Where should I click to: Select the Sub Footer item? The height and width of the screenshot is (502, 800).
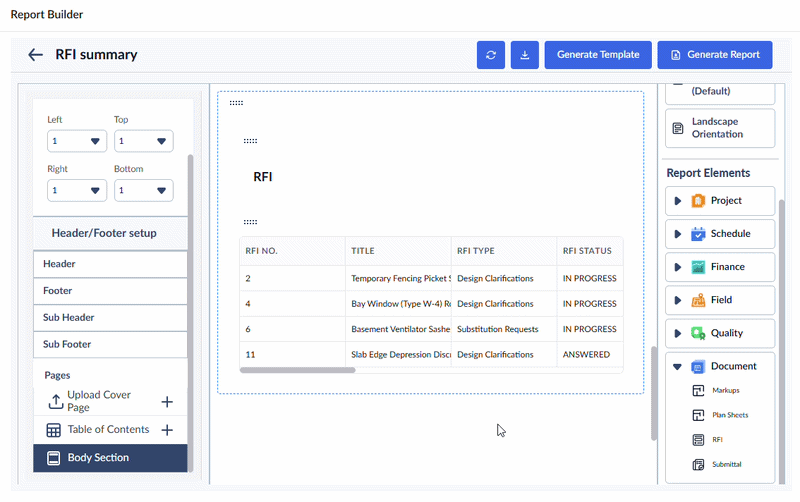(x=110, y=344)
